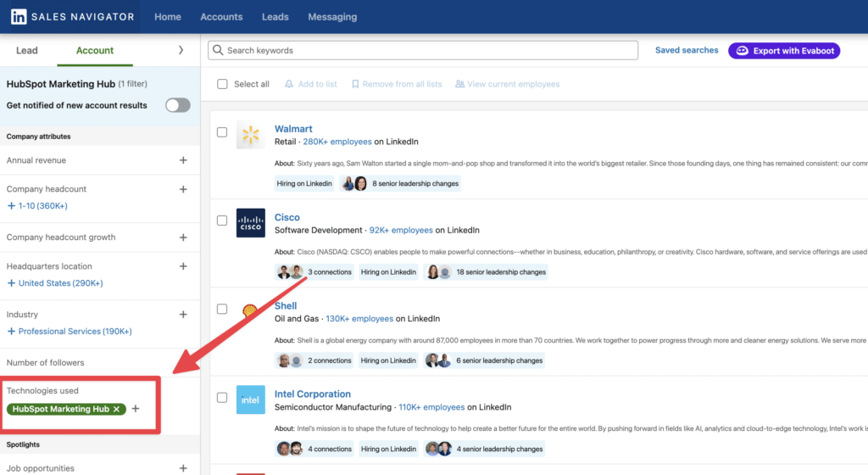868x475 pixels.
Task: Select the Intel Corporation checkbox
Action: pos(222,398)
